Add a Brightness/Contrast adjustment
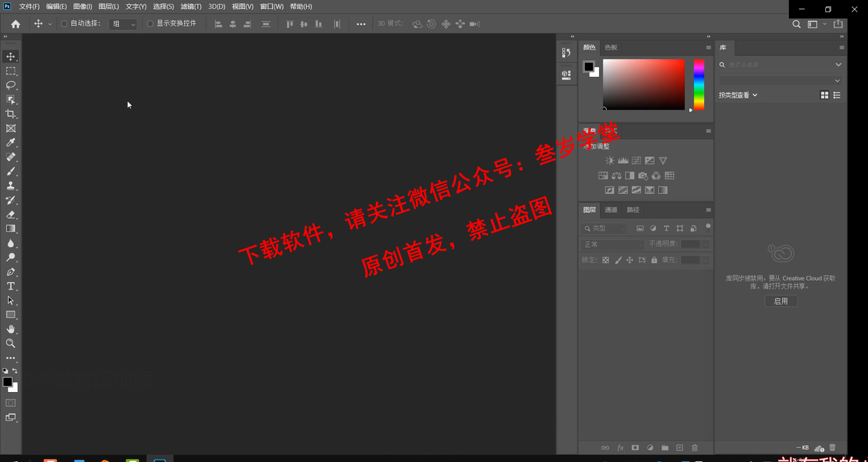The width and height of the screenshot is (868, 462). click(x=609, y=160)
